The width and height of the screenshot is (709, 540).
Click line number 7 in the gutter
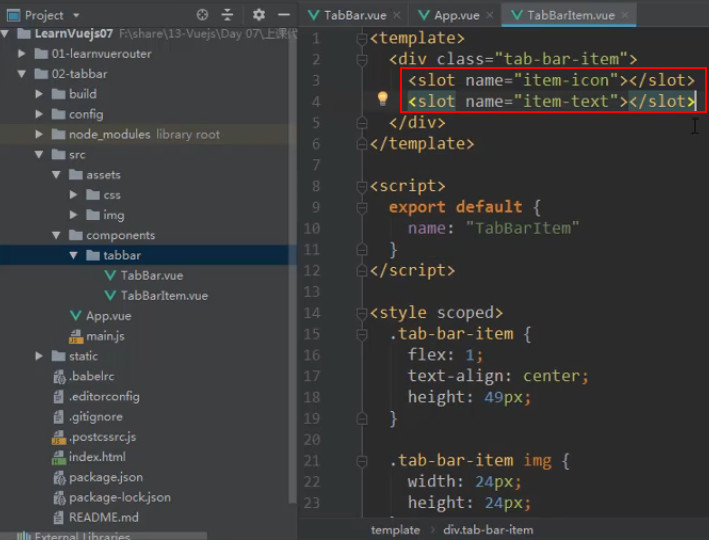(x=316, y=165)
